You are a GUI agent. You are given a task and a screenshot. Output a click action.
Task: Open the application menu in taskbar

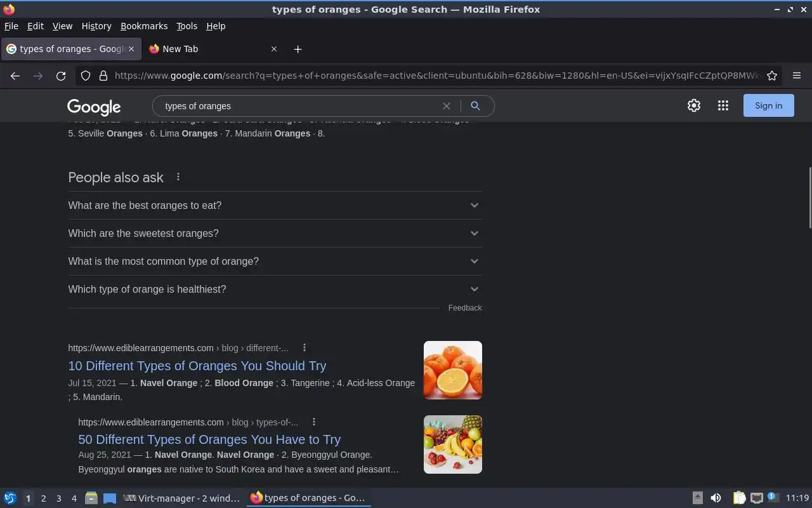click(x=10, y=498)
